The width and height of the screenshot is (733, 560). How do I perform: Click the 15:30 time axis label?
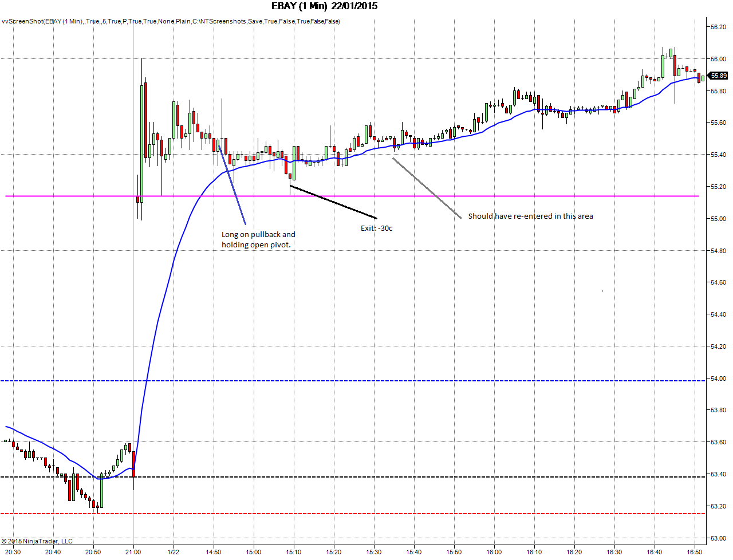click(374, 552)
